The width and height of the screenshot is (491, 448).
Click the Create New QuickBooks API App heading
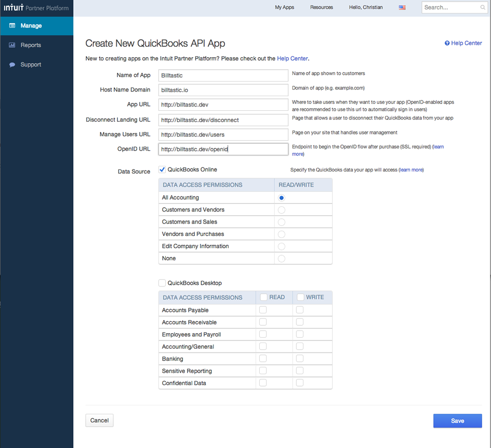155,44
